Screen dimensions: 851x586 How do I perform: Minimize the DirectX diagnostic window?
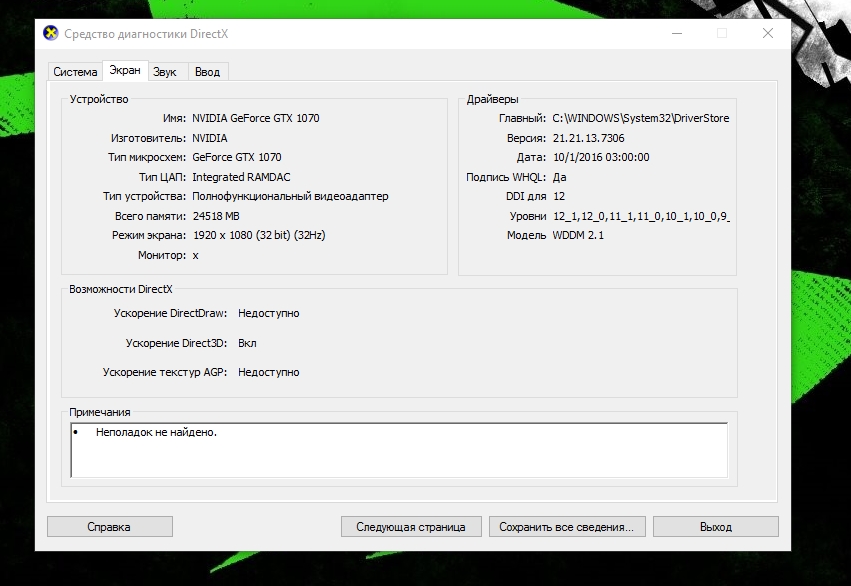click(x=677, y=34)
